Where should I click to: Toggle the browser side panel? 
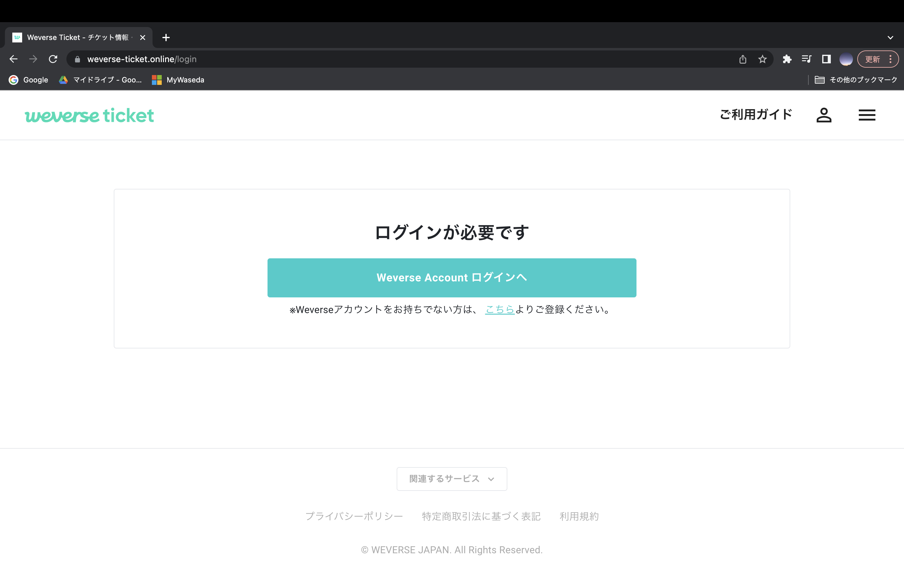(826, 59)
